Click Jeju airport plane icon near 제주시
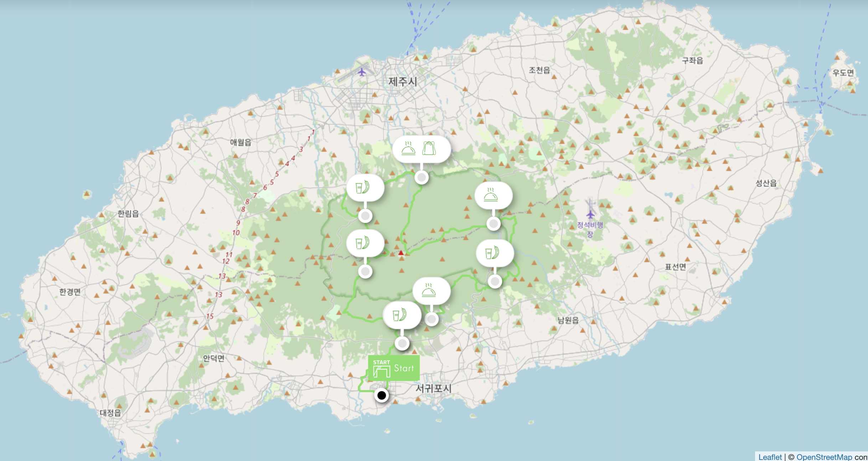The width and height of the screenshot is (868, 461). (x=362, y=72)
